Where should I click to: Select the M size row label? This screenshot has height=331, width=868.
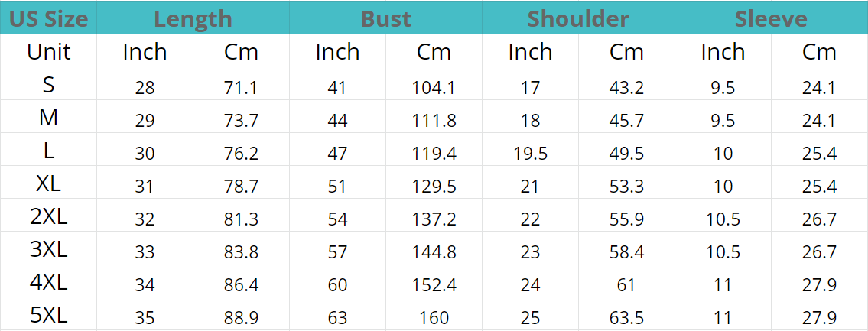(x=49, y=118)
